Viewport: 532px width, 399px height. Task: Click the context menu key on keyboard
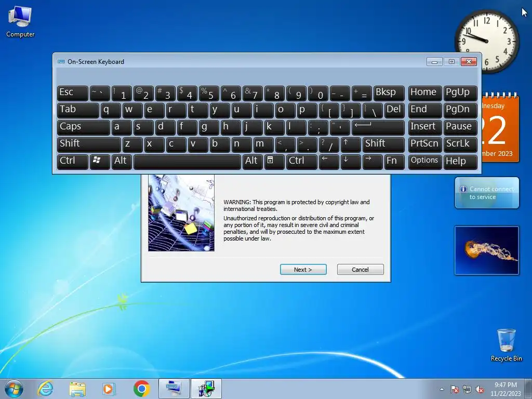(x=274, y=161)
